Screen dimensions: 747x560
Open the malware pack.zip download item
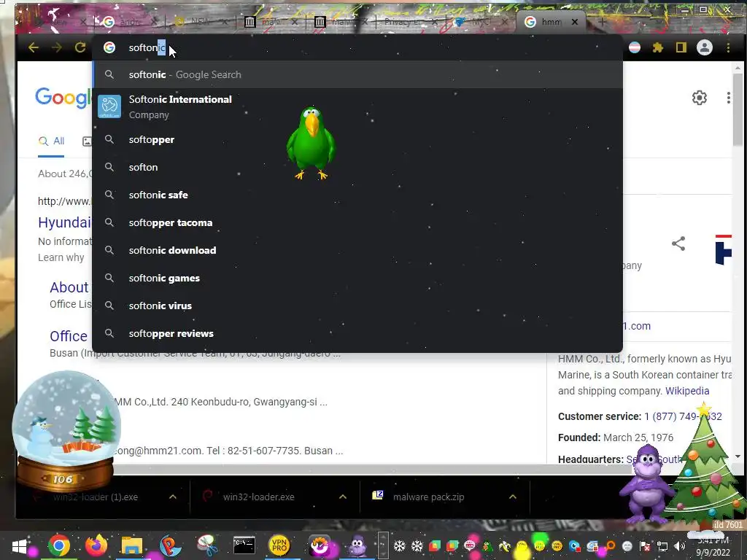(429, 497)
